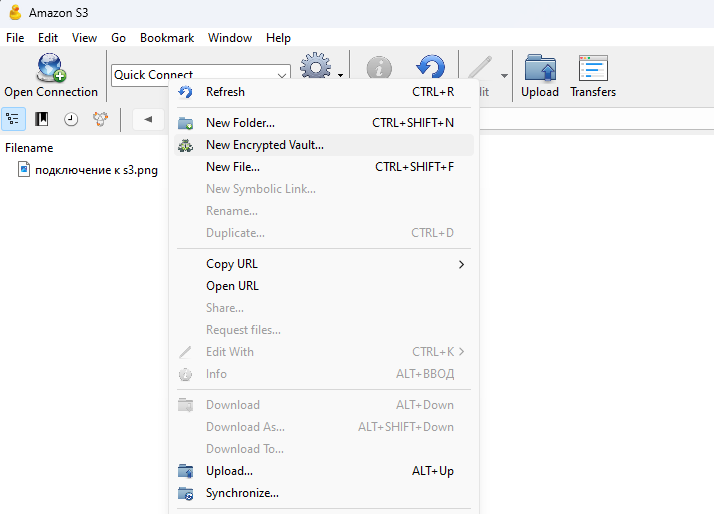This screenshot has height=514, width=714.
Task: Show the Bookmarks view
Action: pyautogui.click(x=42, y=119)
